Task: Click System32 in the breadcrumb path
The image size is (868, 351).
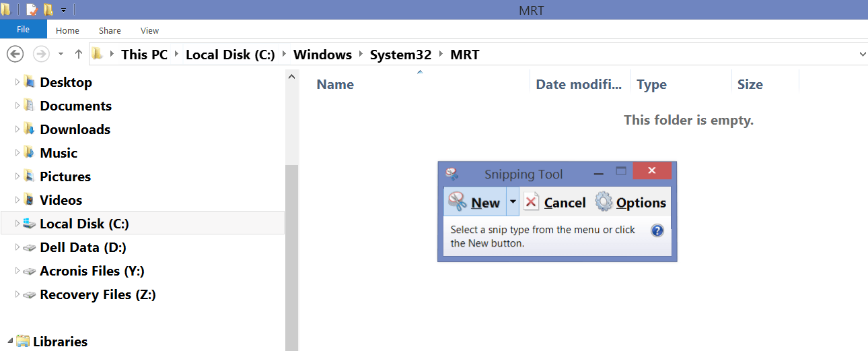Action: click(x=400, y=55)
